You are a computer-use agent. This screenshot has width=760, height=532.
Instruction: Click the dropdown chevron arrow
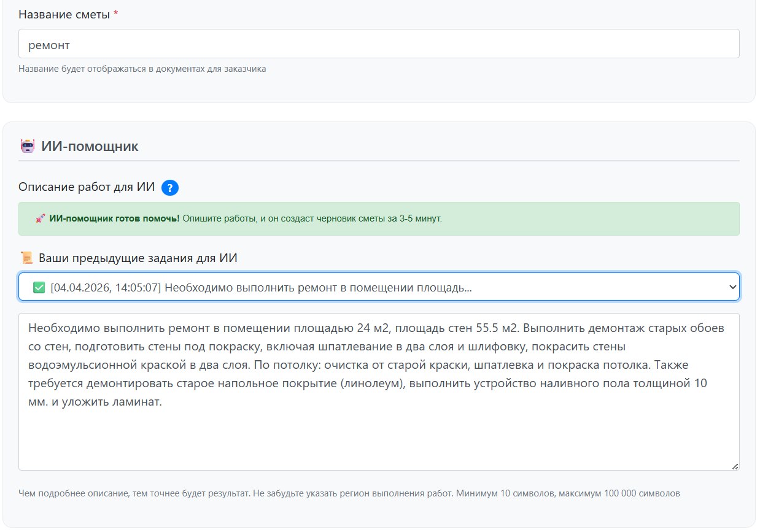pos(731,287)
